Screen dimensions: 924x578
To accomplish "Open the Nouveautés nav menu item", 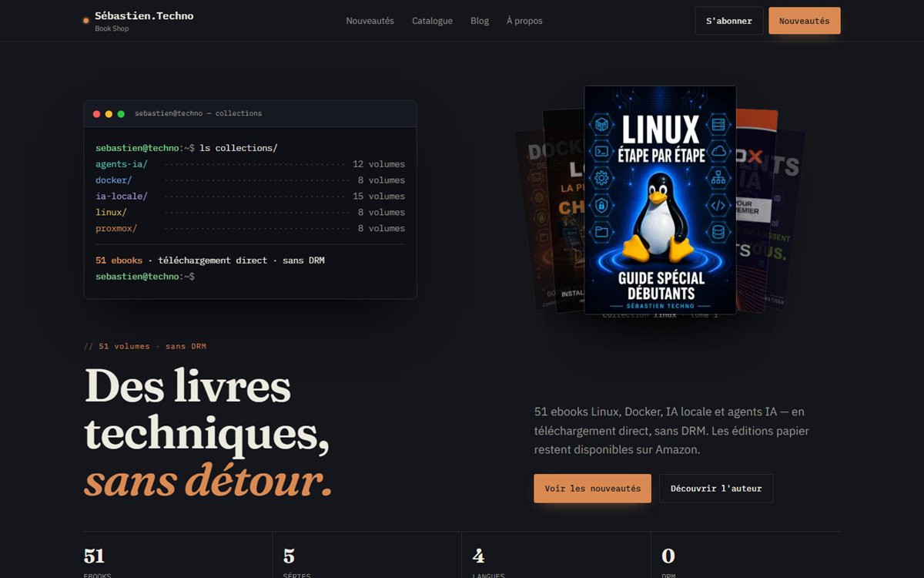I will [x=370, y=21].
